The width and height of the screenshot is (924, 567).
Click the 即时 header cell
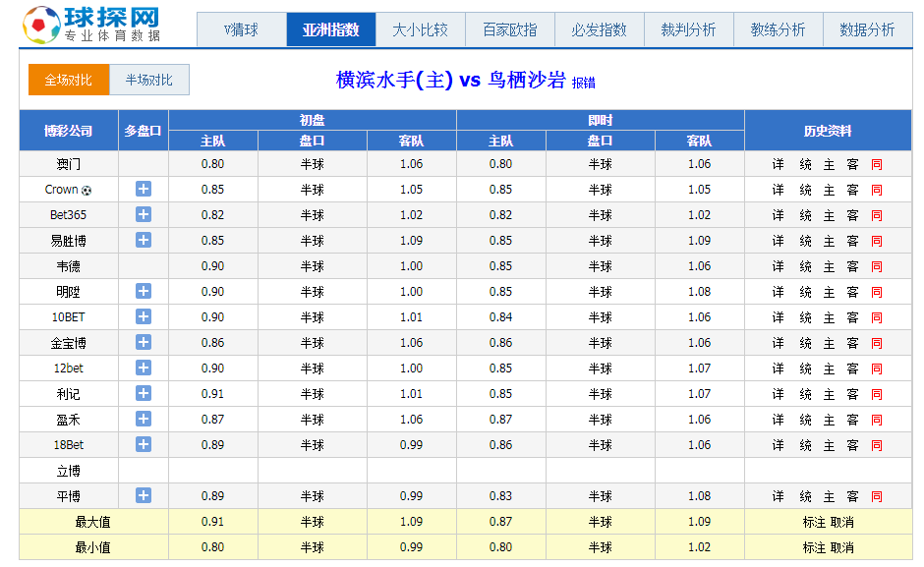tap(601, 120)
